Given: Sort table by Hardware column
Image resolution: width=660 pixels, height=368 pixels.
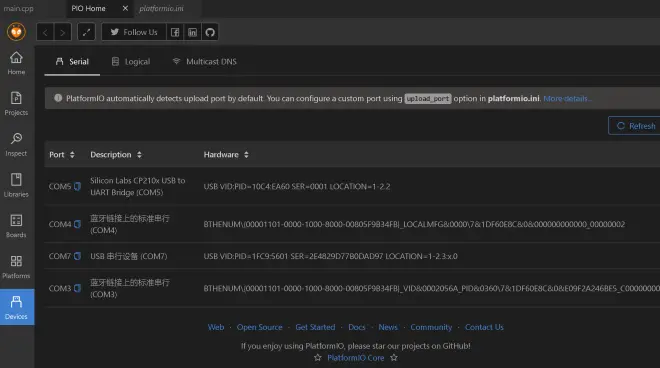Looking at the screenshot, I should (x=226, y=155).
